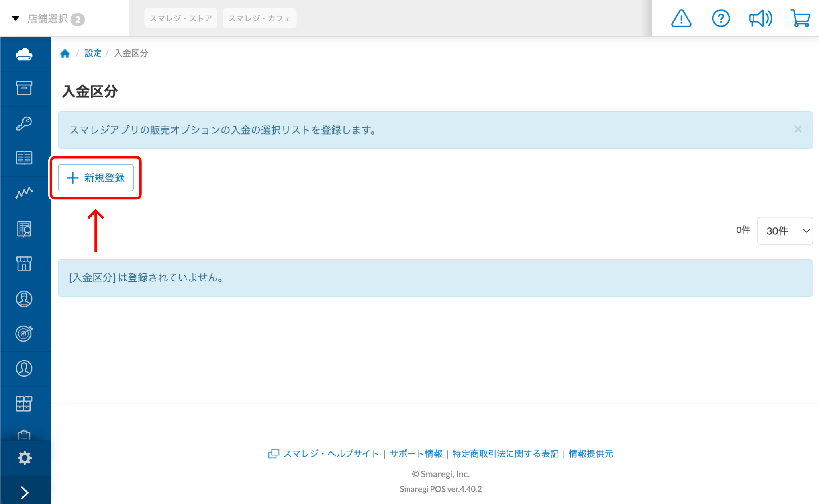819x504 pixels.
Task: Expand the sidebar with arrow chevron
Action: [24, 493]
